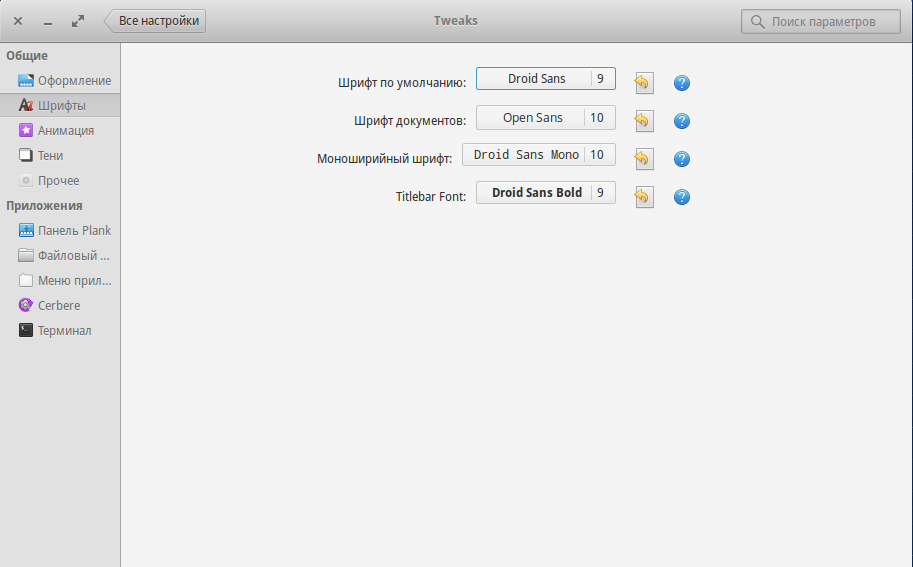Open help for Шрифт документов
The image size is (913, 567).
tap(682, 121)
